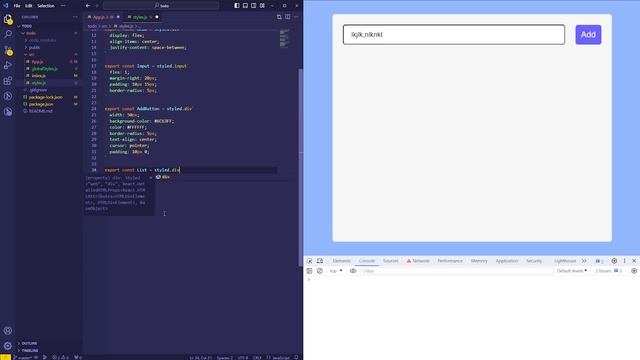Switch to the Network DevTools tab
Viewport: 640px width, 360px height.
pos(418,261)
